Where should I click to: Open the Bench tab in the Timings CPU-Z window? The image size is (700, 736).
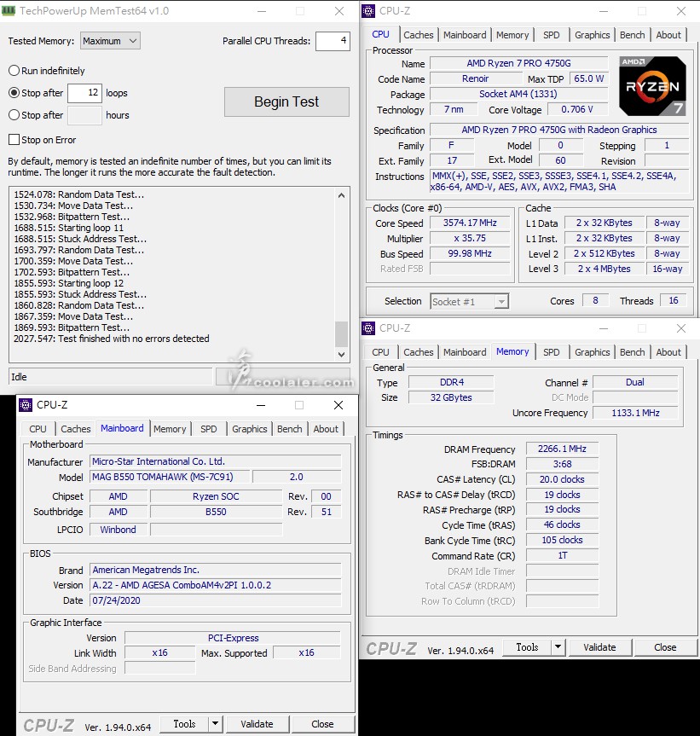(632, 352)
